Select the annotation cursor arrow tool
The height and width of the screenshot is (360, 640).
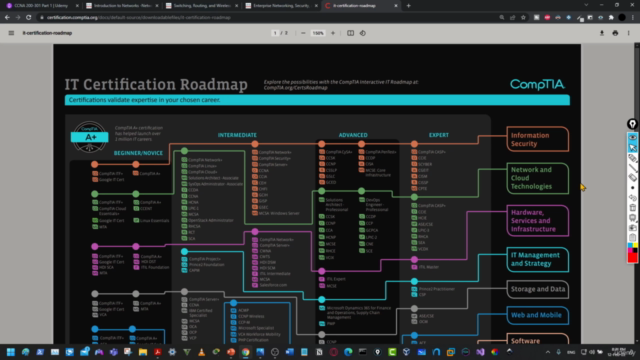(x=632, y=147)
